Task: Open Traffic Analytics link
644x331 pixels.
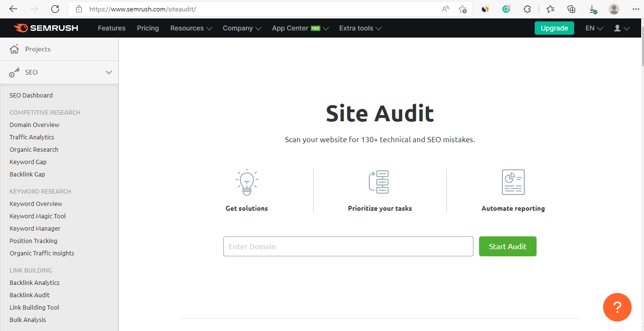Action: pos(32,137)
